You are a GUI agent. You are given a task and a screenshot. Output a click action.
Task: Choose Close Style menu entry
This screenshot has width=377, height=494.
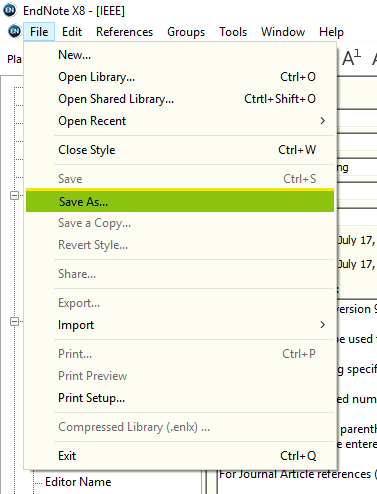tap(180, 150)
